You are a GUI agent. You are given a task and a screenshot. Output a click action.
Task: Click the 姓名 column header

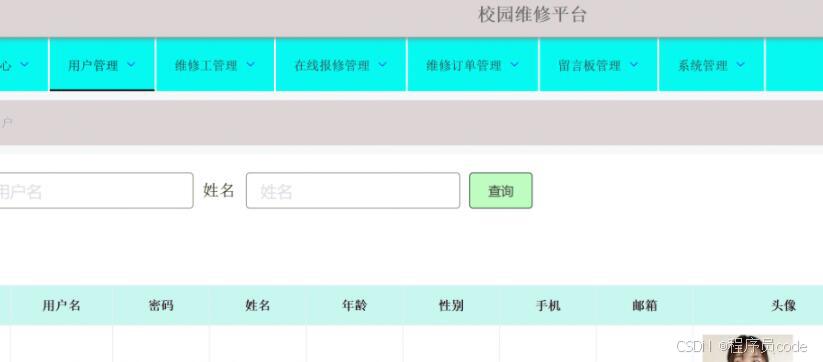(258, 305)
